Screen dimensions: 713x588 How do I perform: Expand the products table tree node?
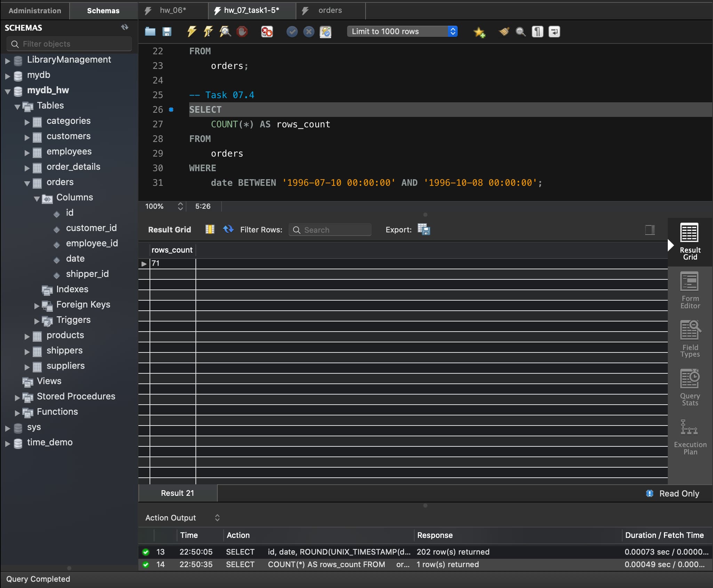27,336
